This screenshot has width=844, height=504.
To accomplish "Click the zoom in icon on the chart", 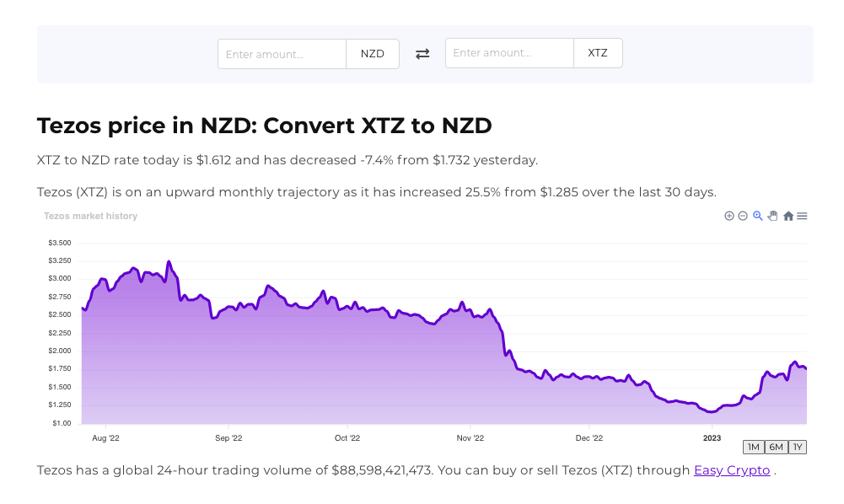I will 728,216.
